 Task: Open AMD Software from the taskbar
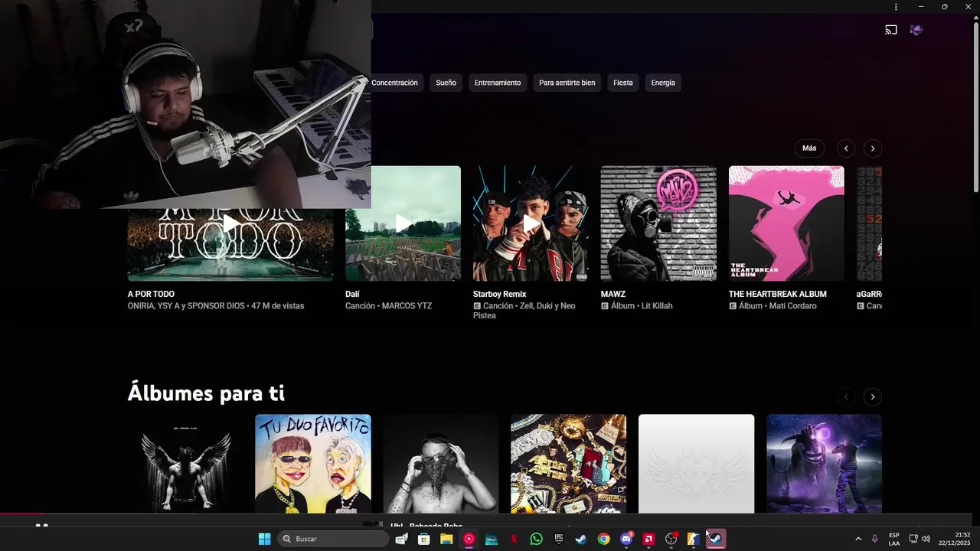648,539
